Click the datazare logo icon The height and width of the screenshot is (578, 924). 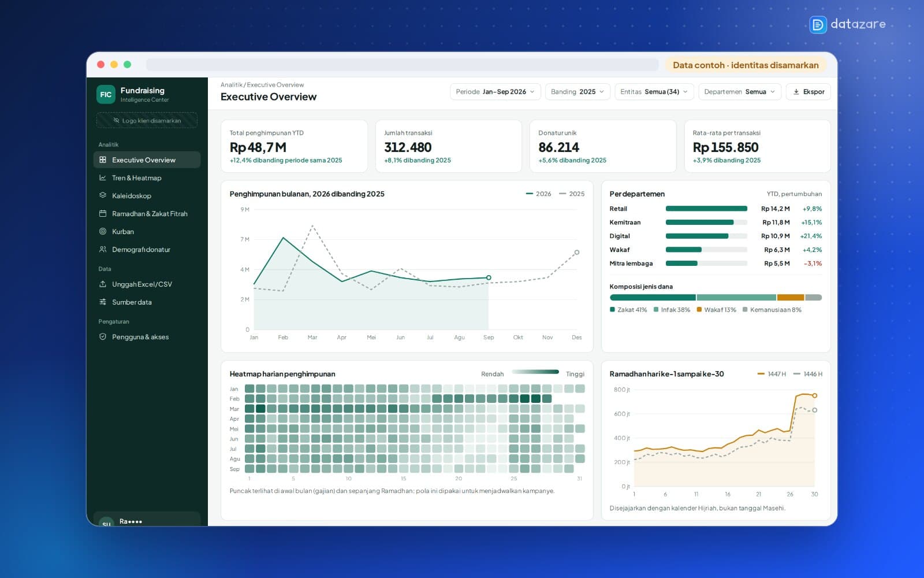point(818,24)
